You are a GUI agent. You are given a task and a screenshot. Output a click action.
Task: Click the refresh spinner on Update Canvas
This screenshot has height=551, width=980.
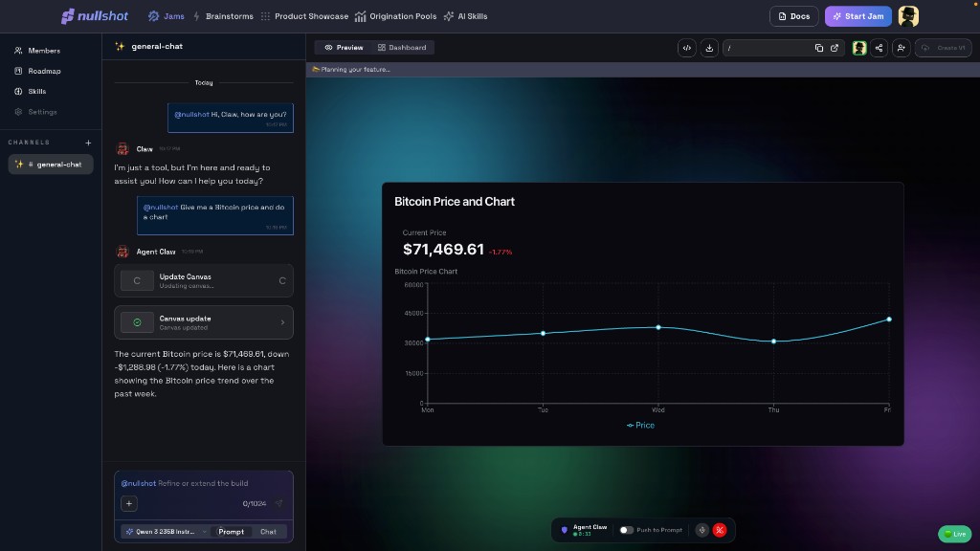pyautogui.click(x=282, y=281)
